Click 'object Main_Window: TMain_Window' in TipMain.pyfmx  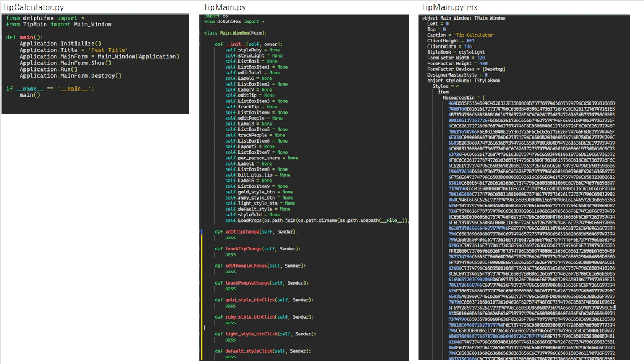464,18
